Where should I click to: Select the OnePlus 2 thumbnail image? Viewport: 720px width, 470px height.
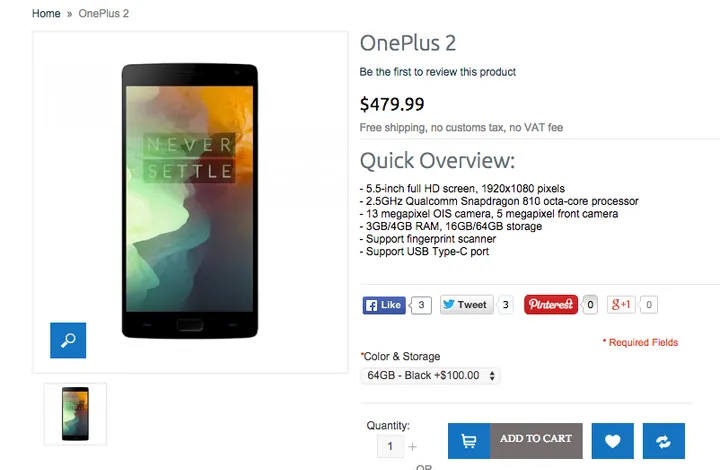(x=75, y=414)
